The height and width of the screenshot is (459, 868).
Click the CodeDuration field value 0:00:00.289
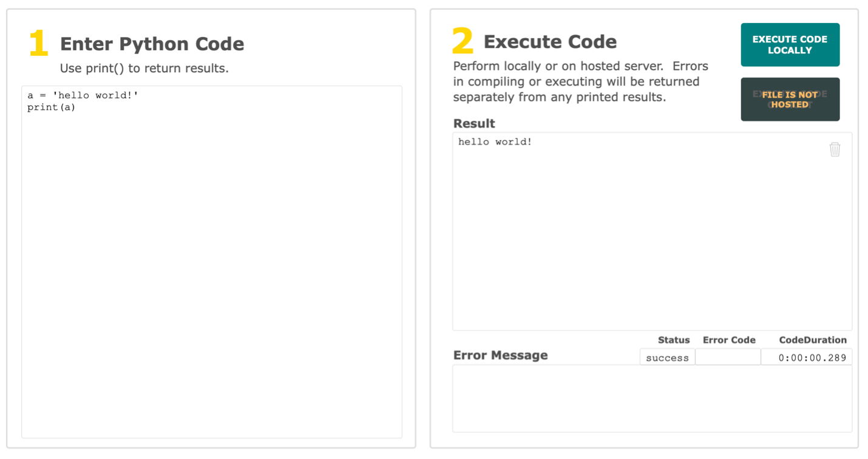pos(812,358)
